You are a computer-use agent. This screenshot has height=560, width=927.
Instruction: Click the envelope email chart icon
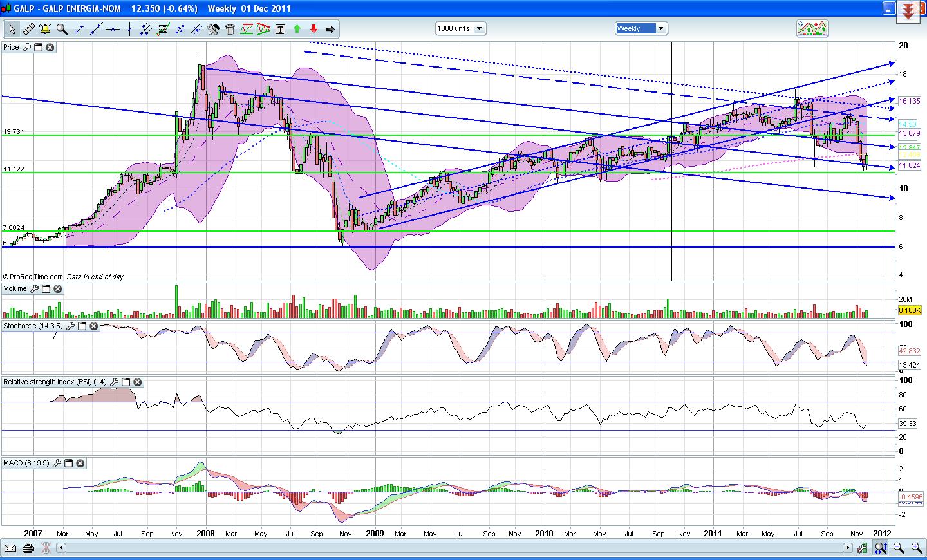(x=10, y=548)
